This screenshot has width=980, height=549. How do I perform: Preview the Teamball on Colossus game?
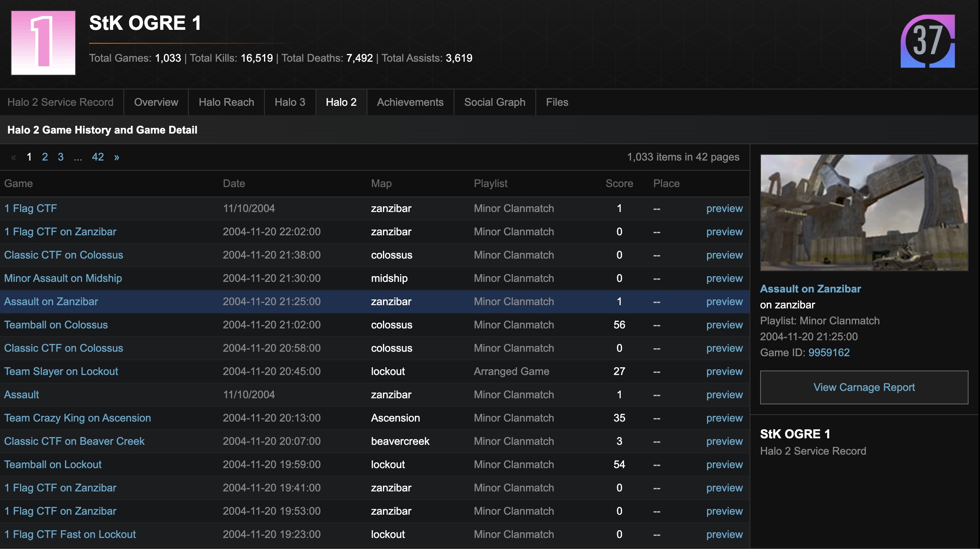click(x=724, y=325)
